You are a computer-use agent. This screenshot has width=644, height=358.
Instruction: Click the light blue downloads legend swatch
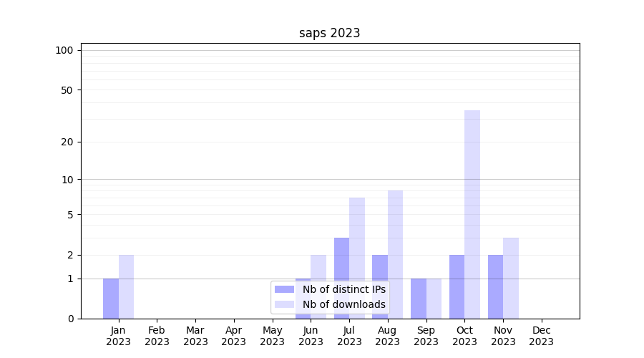pos(284,304)
